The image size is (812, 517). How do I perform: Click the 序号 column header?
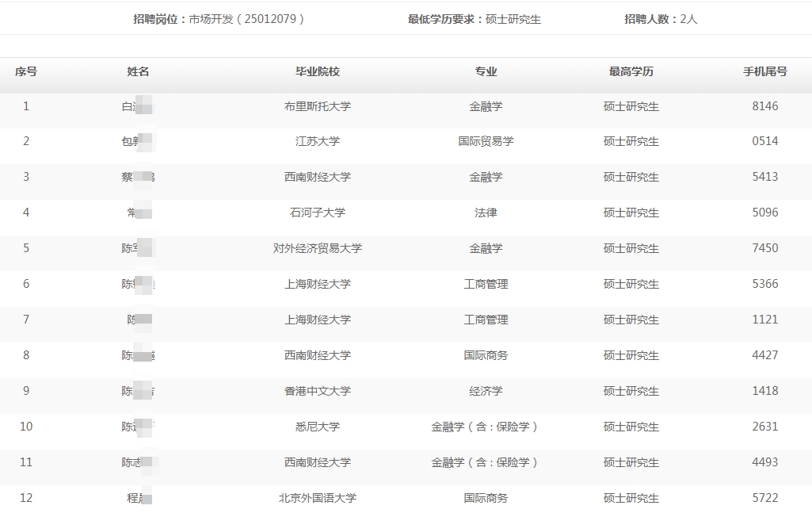tap(26, 71)
